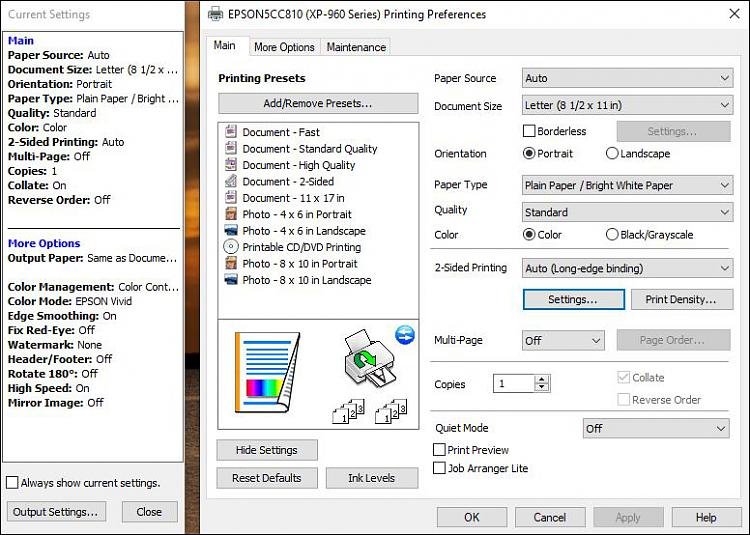Close the Current Settings panel
The height and width of the screenshot is (535, 750).
(150, 512)
